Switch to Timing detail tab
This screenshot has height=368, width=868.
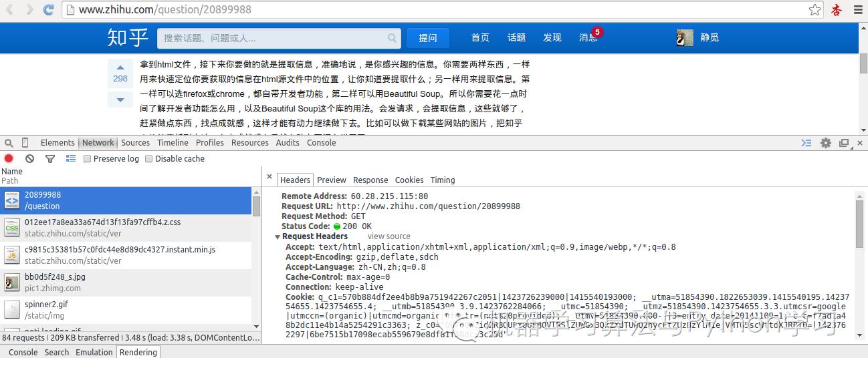pyautogui.click(x=443, y=180)
